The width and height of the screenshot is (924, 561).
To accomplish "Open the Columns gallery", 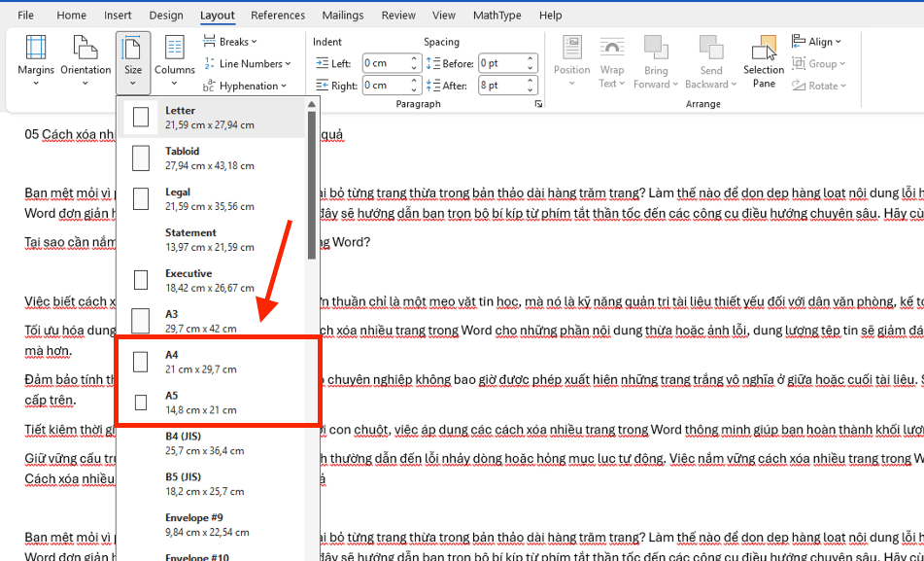I will pos(175,61).
